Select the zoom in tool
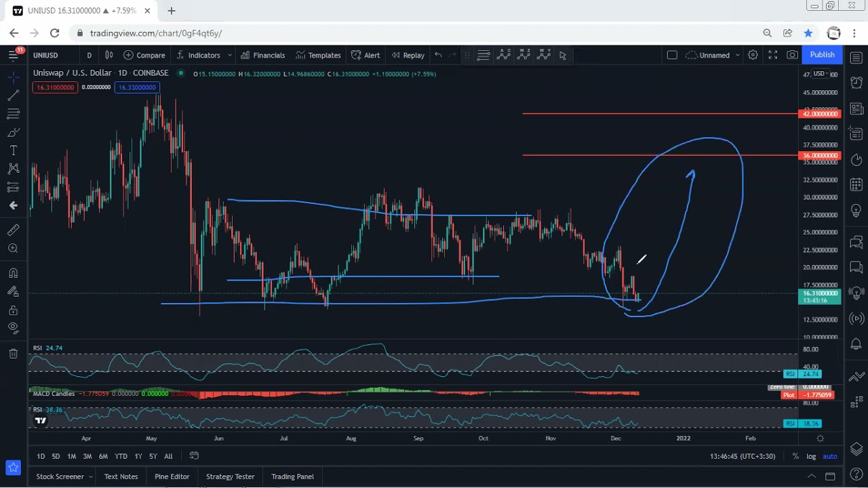Image resolution: width=868 pixels, height=488 pixels. pos(13,249)
